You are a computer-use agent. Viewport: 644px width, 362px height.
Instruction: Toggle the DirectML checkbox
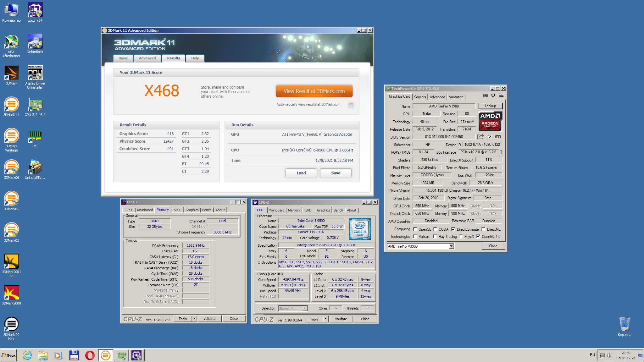coord(483,229)
